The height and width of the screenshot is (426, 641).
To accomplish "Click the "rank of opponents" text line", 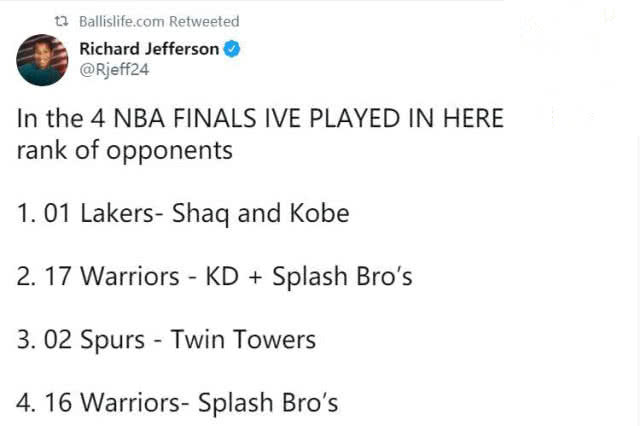I will pos(125,150).
